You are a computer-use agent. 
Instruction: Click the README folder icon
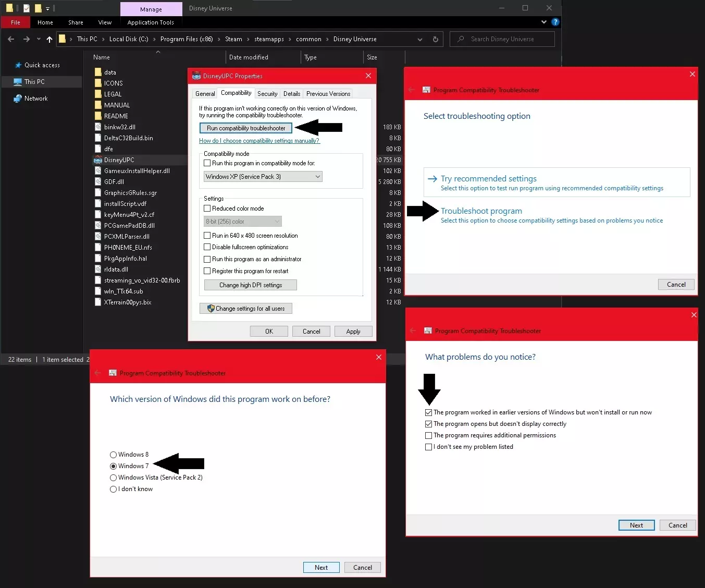click(x=98, y=116)
